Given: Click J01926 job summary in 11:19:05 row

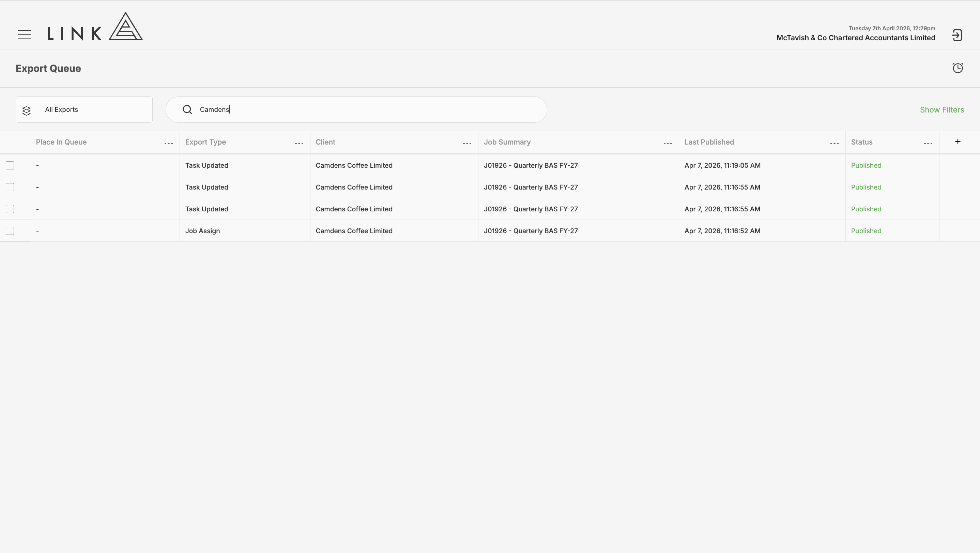Looking at the screenshot, I should [531, 165].
